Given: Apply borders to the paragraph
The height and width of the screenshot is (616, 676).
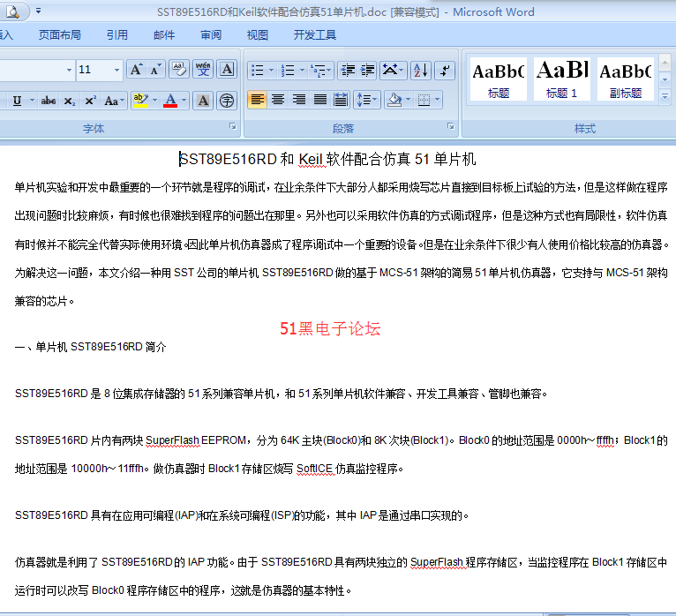Looking at the screenshot, I should (424, 100).
